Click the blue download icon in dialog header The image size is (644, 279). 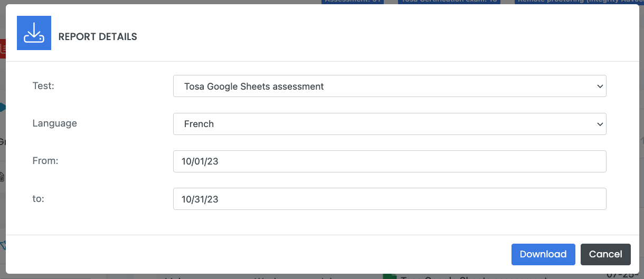coord(34,33)
